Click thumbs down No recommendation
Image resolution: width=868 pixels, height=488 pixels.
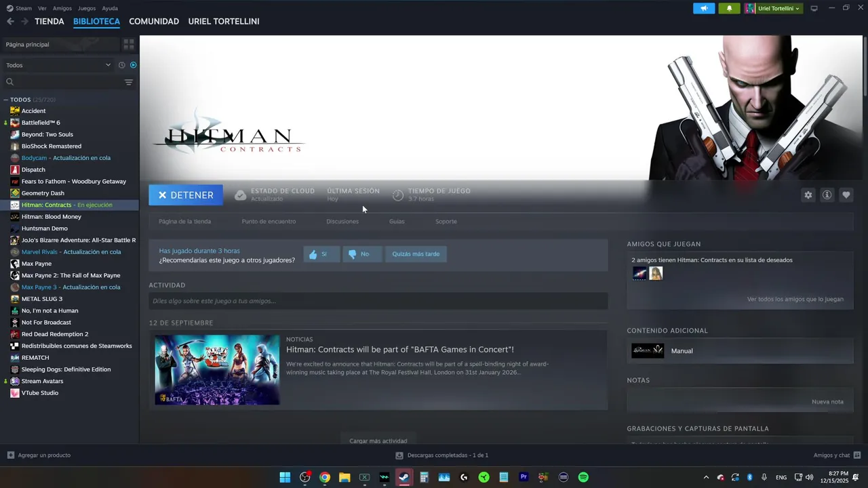362,254
